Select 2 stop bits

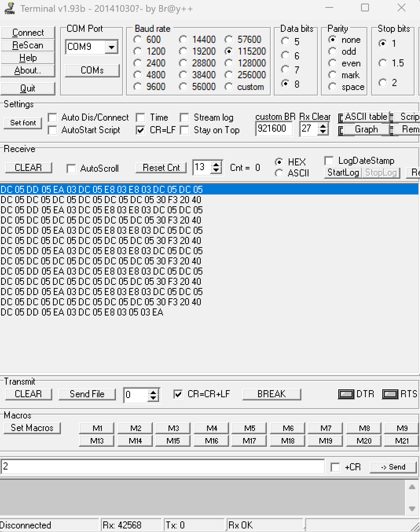(x=383, y=83)
